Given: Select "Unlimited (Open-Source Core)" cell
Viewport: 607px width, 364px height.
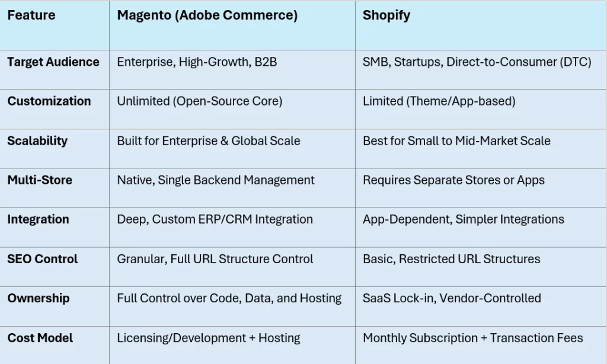Looking at the screenshot, I should point(199,101).
